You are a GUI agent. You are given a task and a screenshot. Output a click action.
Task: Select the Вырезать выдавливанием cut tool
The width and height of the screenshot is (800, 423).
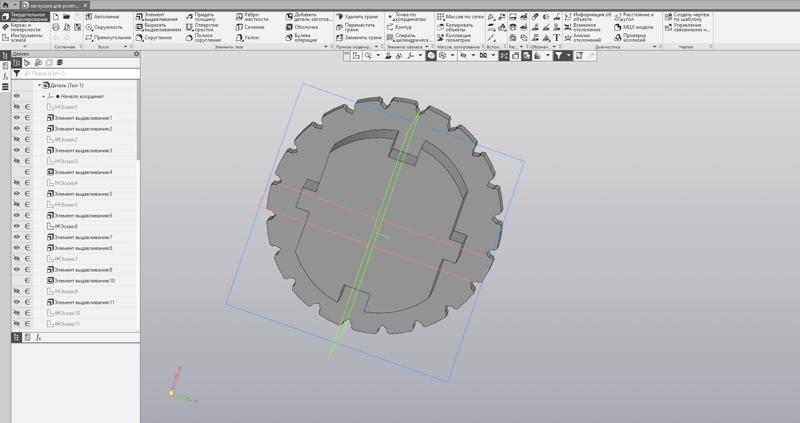[158, 27]
